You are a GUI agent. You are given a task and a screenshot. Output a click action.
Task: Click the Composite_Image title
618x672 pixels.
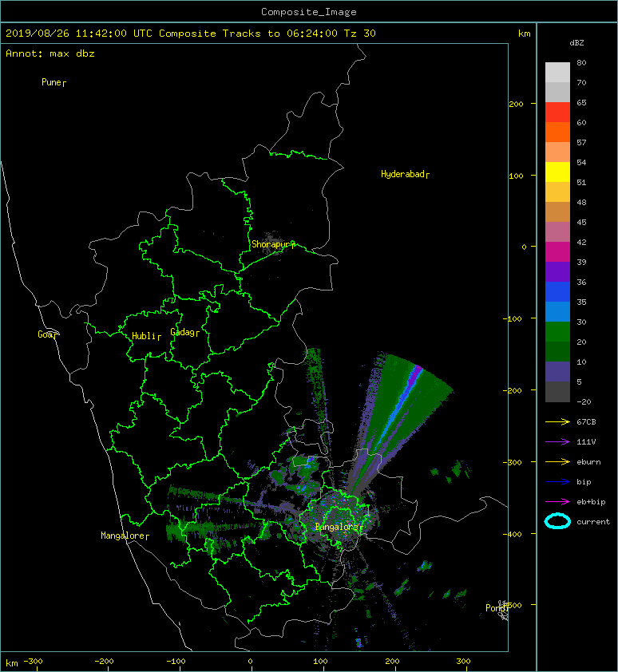(309, 12)
